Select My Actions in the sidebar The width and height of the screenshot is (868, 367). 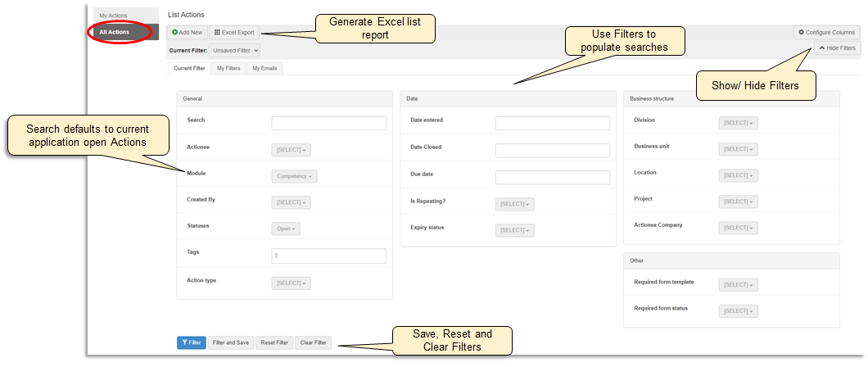pos(114,16)
